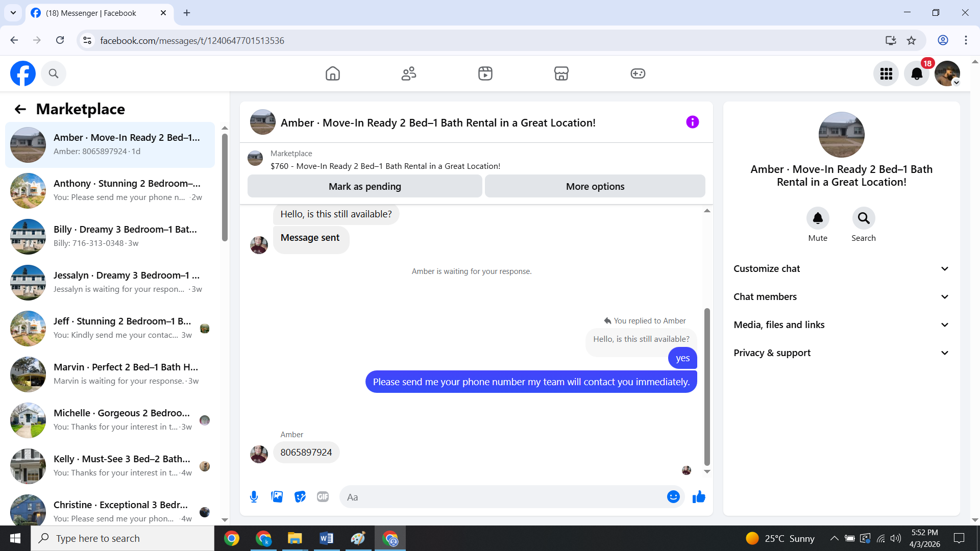Click the voice clip microphone icon

point(254,497)
